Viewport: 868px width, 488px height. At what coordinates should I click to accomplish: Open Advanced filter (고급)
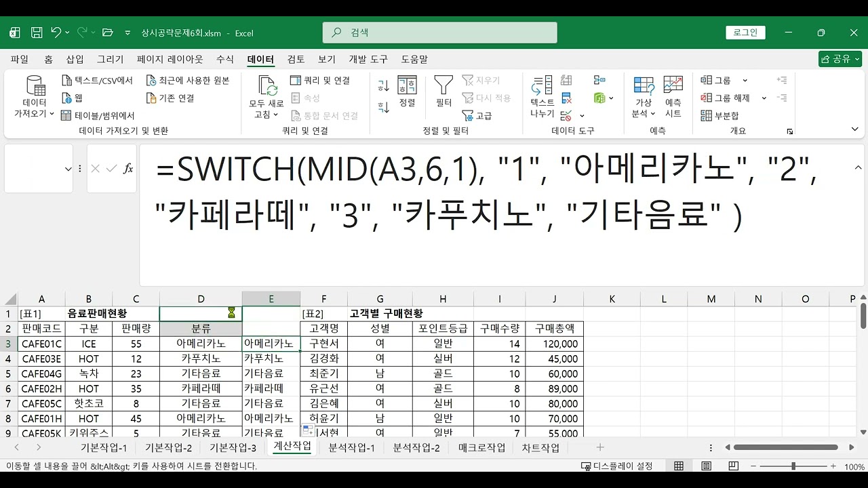click(x=477, y=116)
